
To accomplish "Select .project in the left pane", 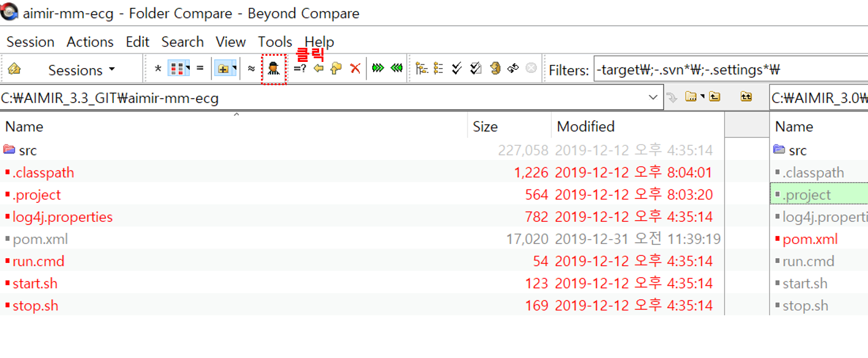I will (x=33, y=194).
